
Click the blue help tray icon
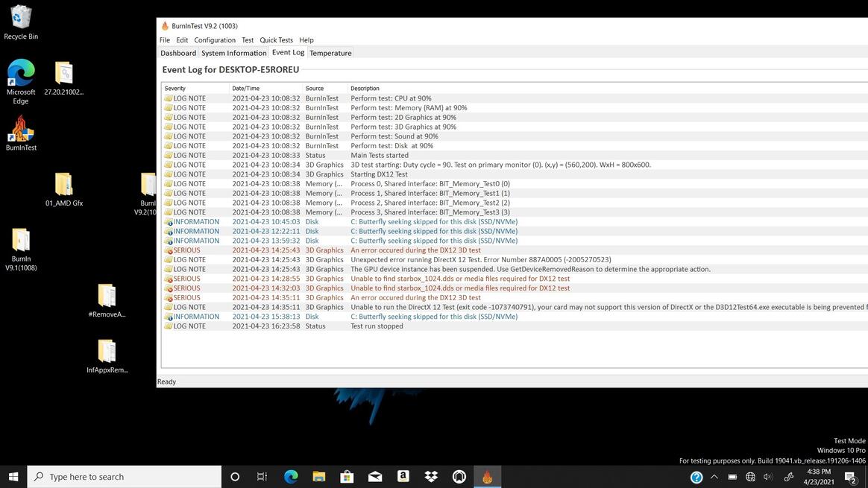(x=696, y=477)
